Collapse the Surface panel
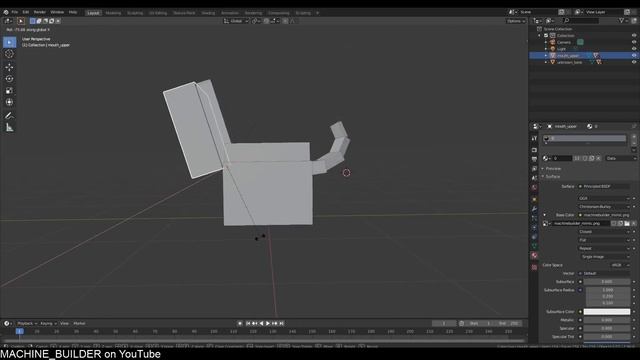640x360 pixels. (x=552, y=176)
